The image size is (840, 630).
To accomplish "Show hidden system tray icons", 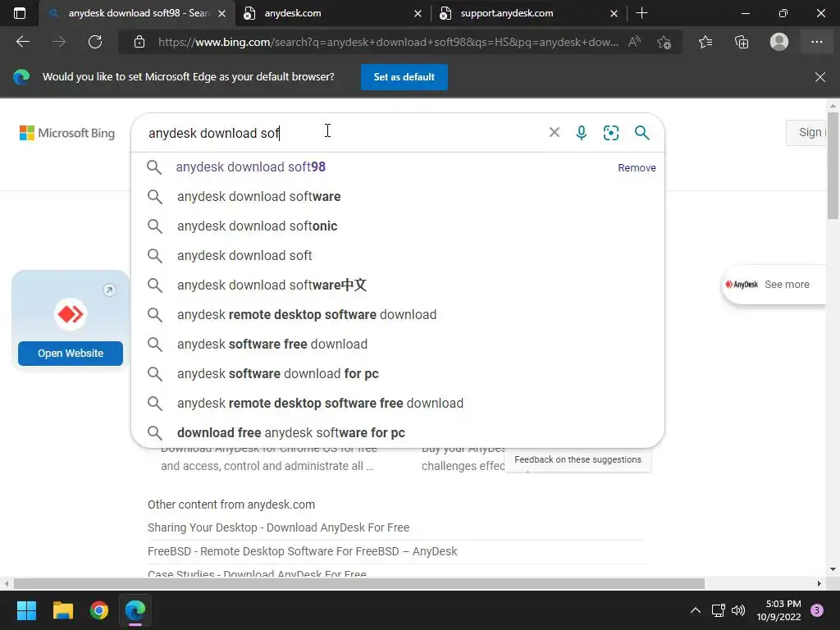I will tap(696, 610).
